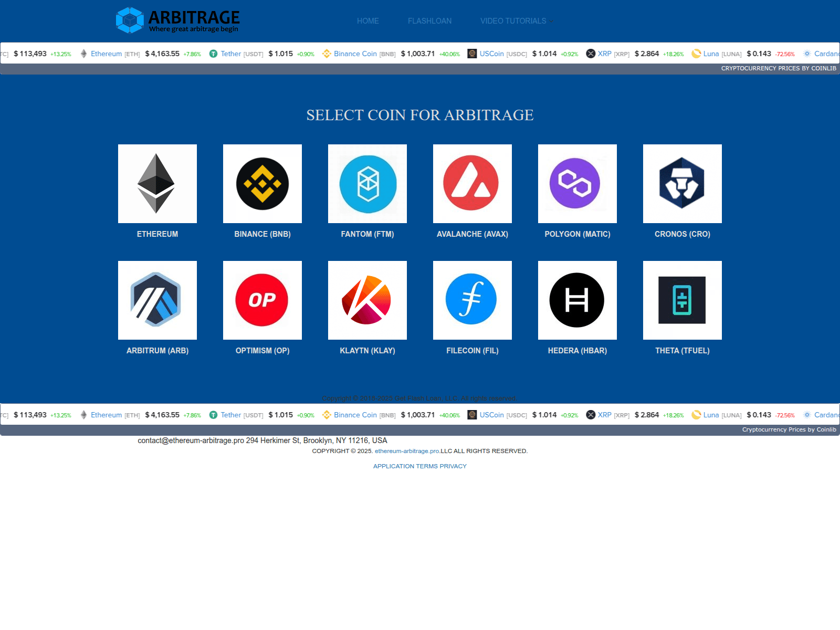This screenshot has height=630, width=840.
Task: Open Cryptocurrency Prices by Coinlib bottom link
Action: pos(789,429)
